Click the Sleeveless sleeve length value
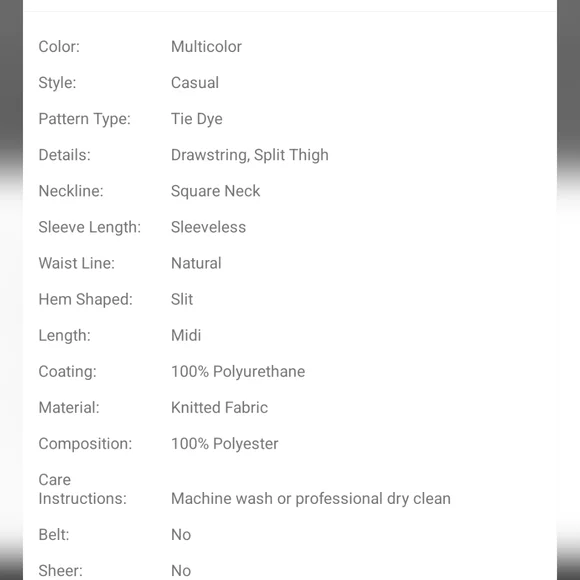 (x=208, y=227)
